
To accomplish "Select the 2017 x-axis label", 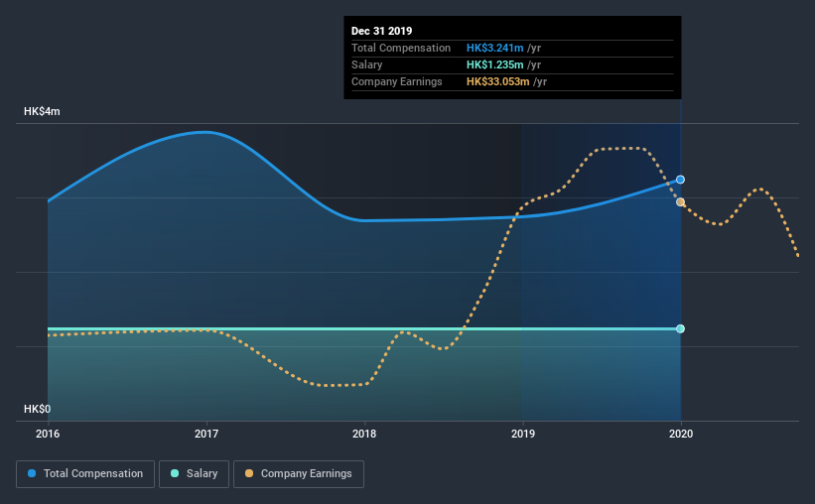I will click(x=206, y=434).
